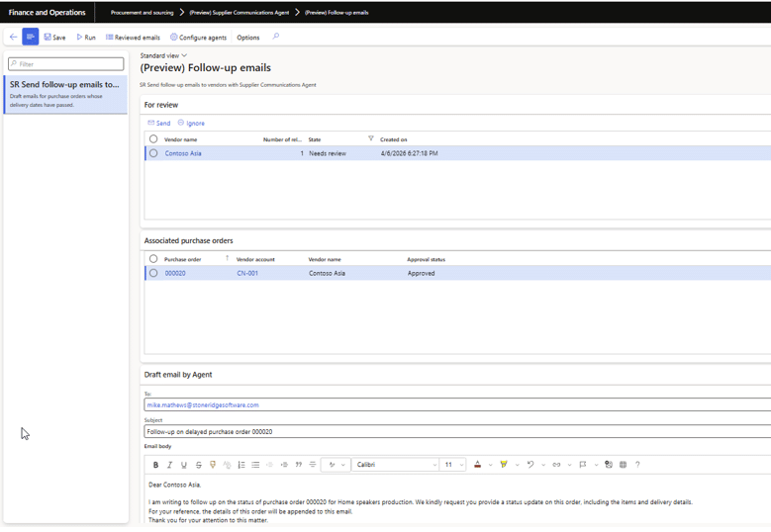Select all associated purchase orders
The height and width of the screenshot is (532, 771).
[153, 259]
